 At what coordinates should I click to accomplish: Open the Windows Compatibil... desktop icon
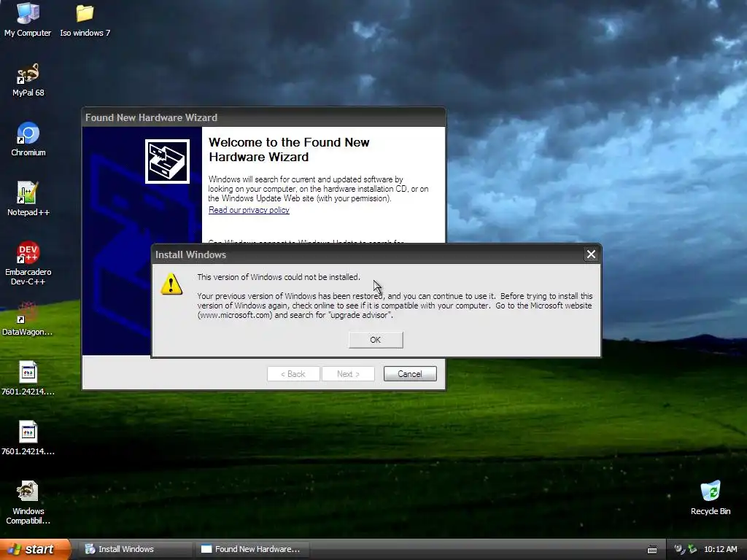pyautogui.click(x=28, y=502)
